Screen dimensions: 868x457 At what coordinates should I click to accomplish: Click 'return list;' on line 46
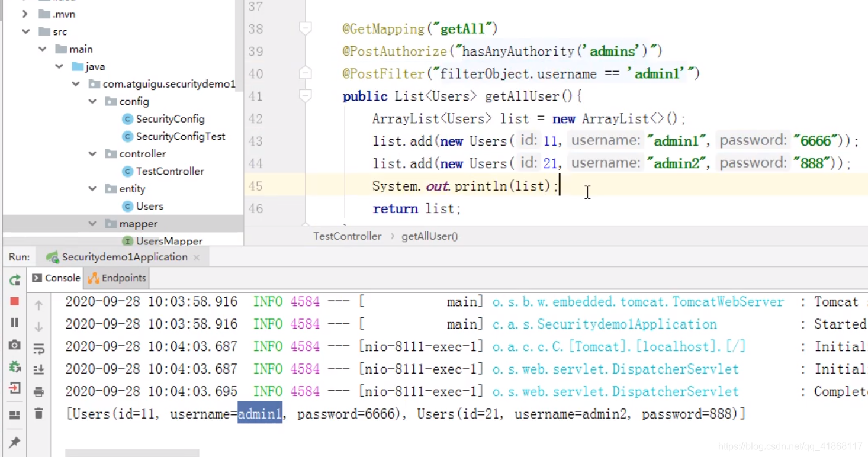(416, 208)
